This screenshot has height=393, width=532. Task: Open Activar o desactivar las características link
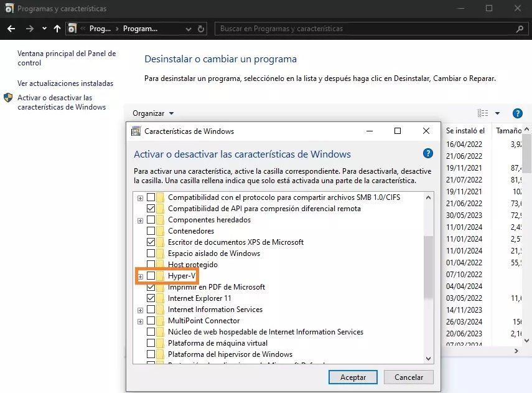pos(62,102)
